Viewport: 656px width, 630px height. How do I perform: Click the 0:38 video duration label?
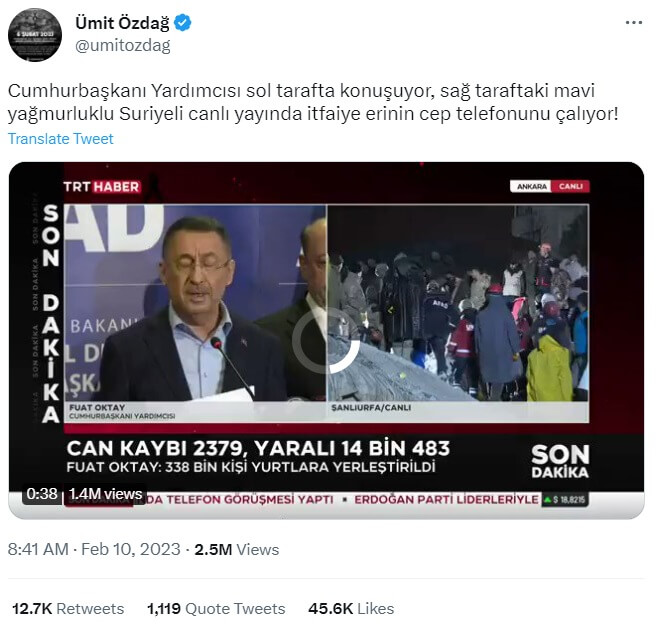[x=42, y=494]
